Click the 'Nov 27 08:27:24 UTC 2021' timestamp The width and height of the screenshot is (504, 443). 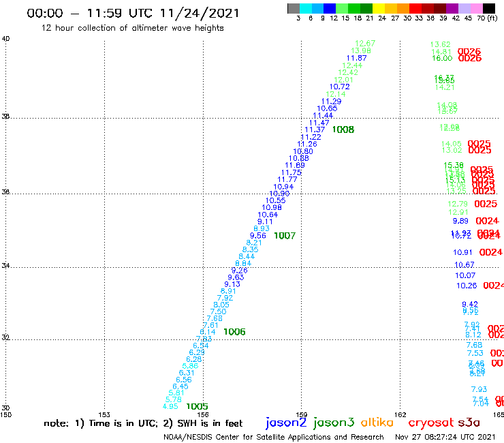click(x=445, y=437)
